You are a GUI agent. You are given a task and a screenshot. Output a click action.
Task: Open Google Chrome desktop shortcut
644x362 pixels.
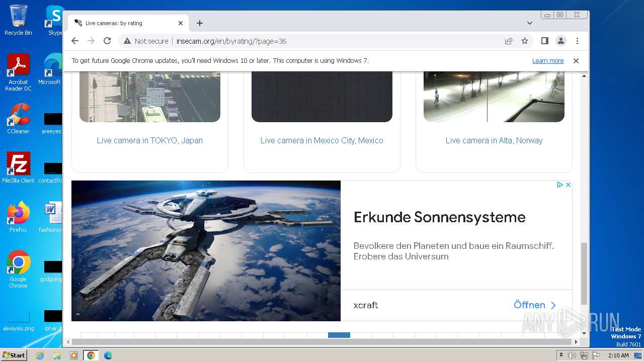(x=18, y=269)
